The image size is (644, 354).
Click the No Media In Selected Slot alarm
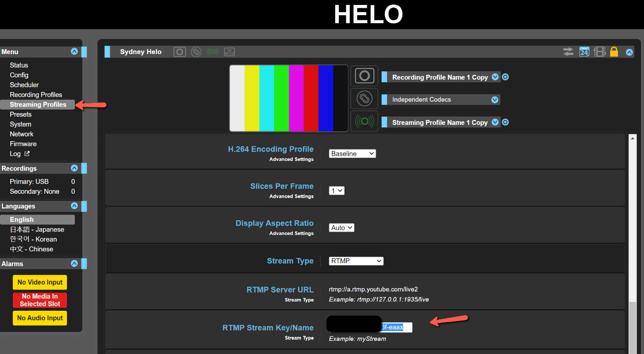[x=40, y=300]
